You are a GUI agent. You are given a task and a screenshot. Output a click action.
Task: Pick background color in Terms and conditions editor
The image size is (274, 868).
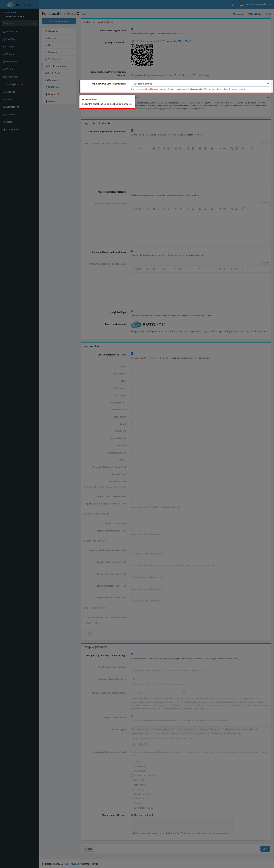point(180,269)
